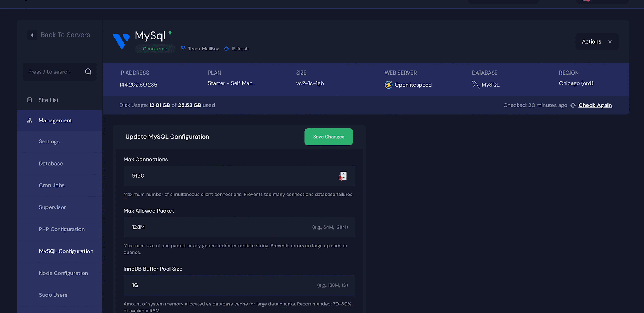The height and width of the screenshot is (313, 644).
Task: Click the plan value Starter - Self Man..
Action: (231, 83)
